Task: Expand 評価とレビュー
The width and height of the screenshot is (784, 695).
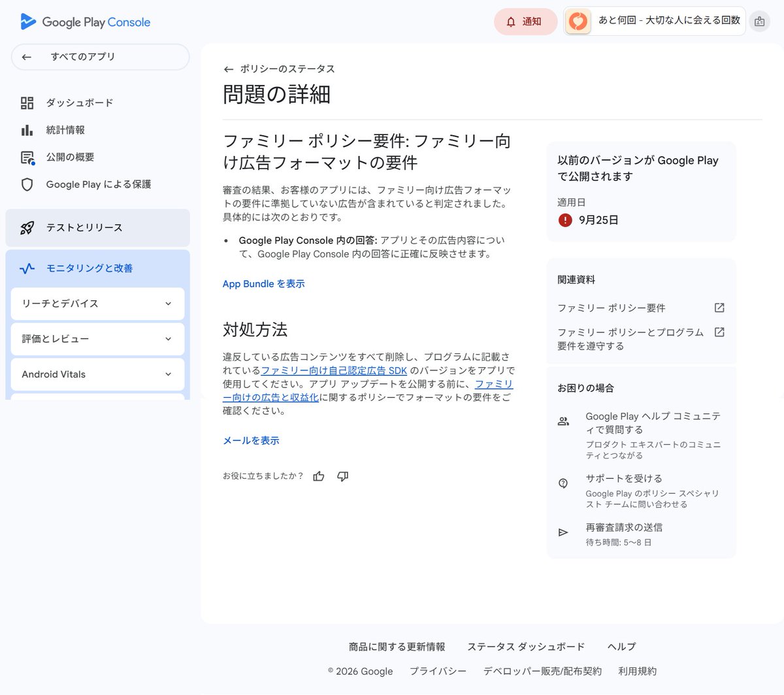Action: pos(97,339)
